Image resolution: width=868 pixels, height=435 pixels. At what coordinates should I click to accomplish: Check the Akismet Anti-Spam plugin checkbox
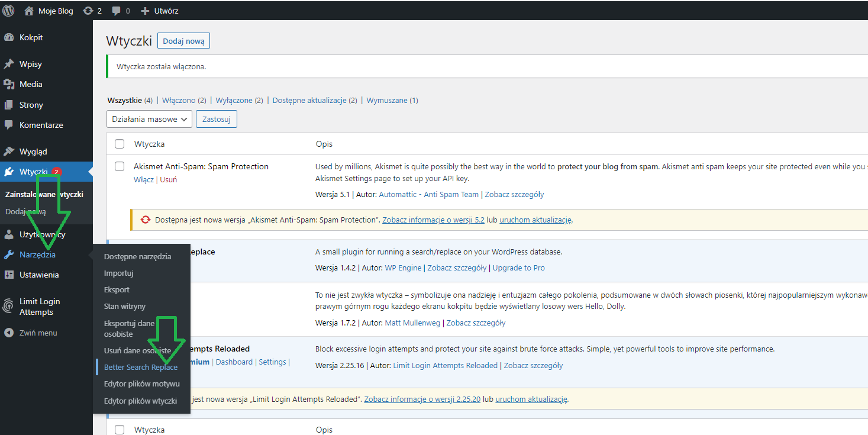120,166
